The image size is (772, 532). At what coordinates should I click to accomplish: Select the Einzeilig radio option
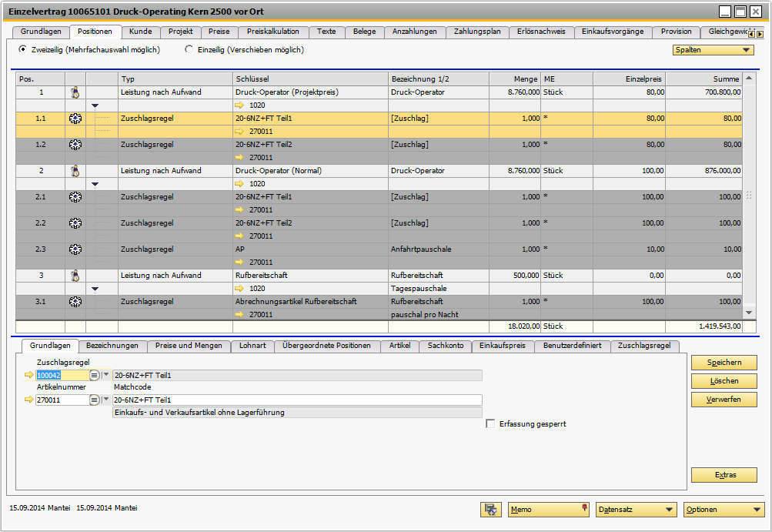point(189,49)
